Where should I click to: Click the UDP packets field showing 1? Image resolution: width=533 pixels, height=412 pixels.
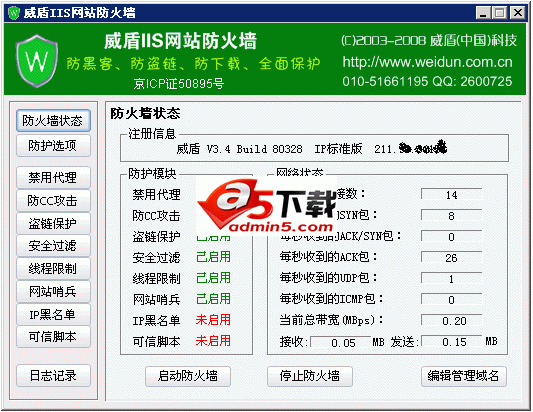pos(451,279)
